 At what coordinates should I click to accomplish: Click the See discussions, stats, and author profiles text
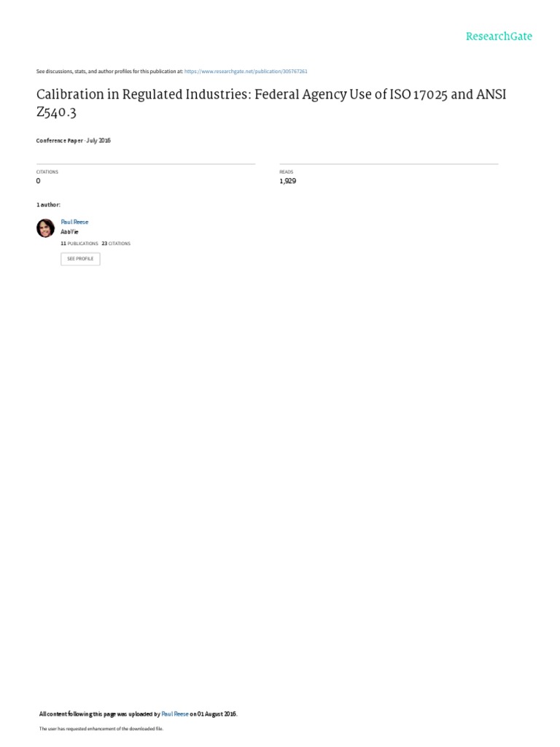click(109, 71)
